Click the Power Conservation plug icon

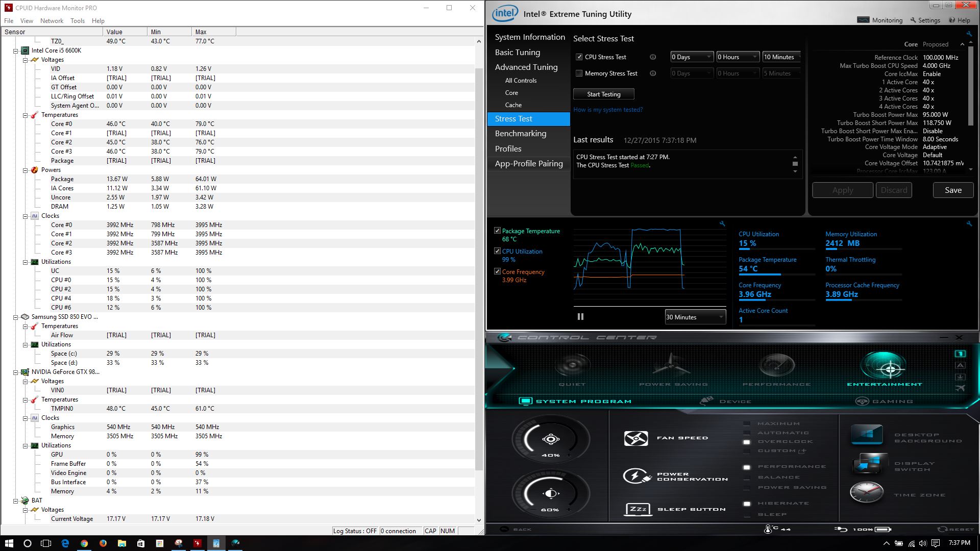(x=637, y=477)
